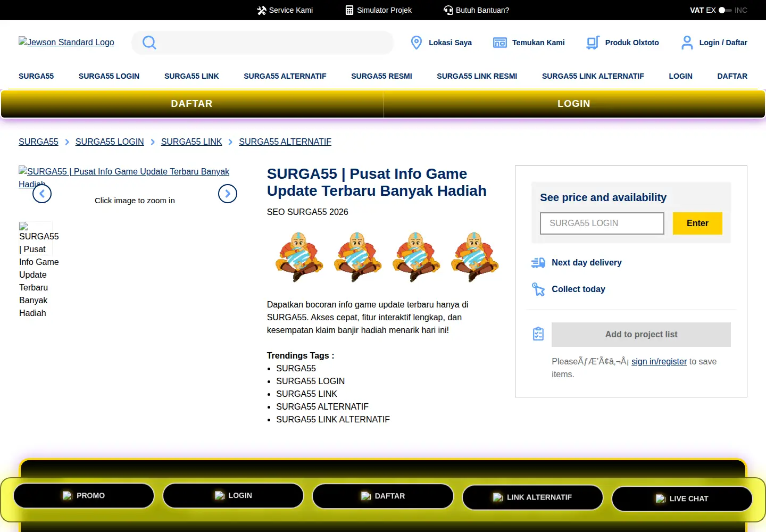Click the Login / Daftar user icon
766x532 pixels.
tap(687, 43)
